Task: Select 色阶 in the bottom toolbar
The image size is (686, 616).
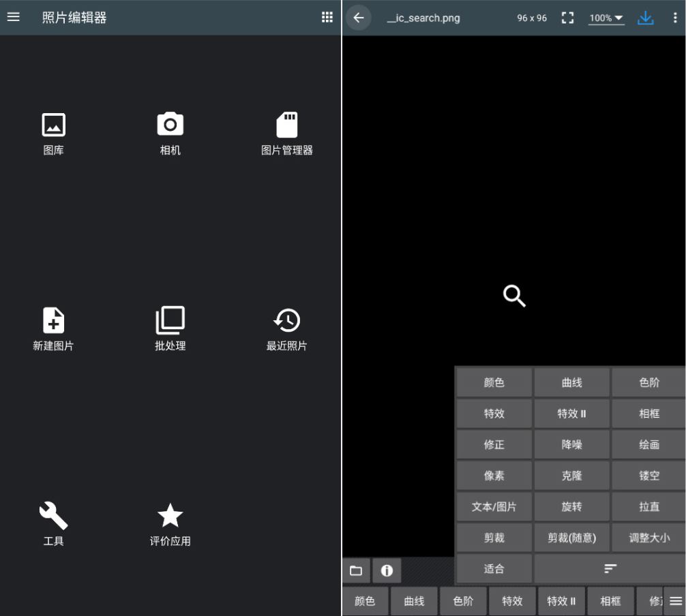Action: click(463, 601)
